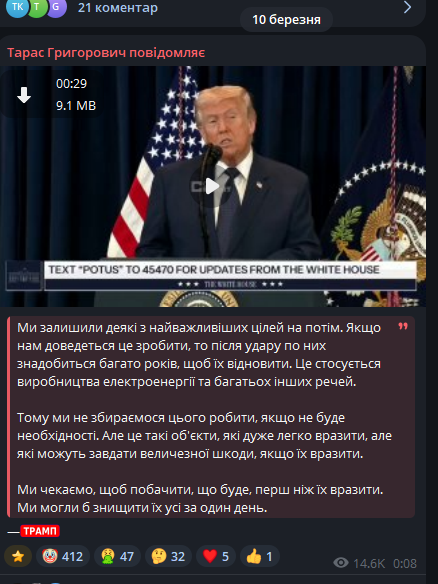Open the Тарас Григорович повідомляє channel name
Image resolution: width=438 pixels, height=584 pixels.
coord(106,53)
